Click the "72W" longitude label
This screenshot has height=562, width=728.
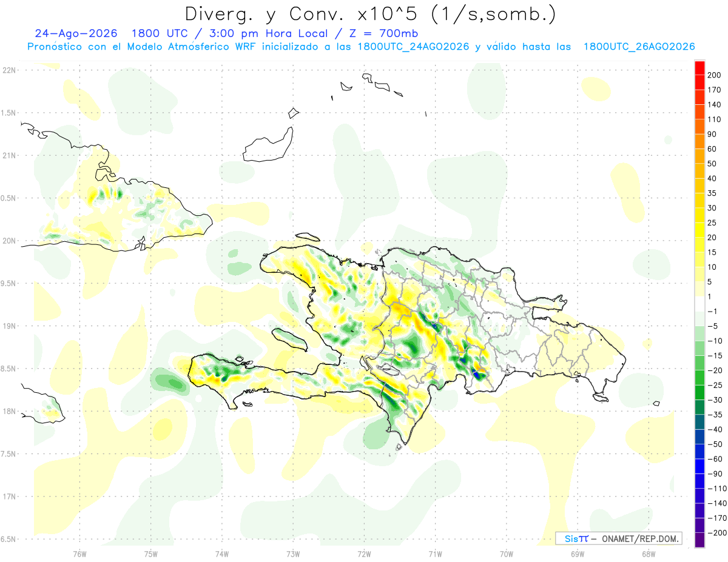click(x=364, y=553)
